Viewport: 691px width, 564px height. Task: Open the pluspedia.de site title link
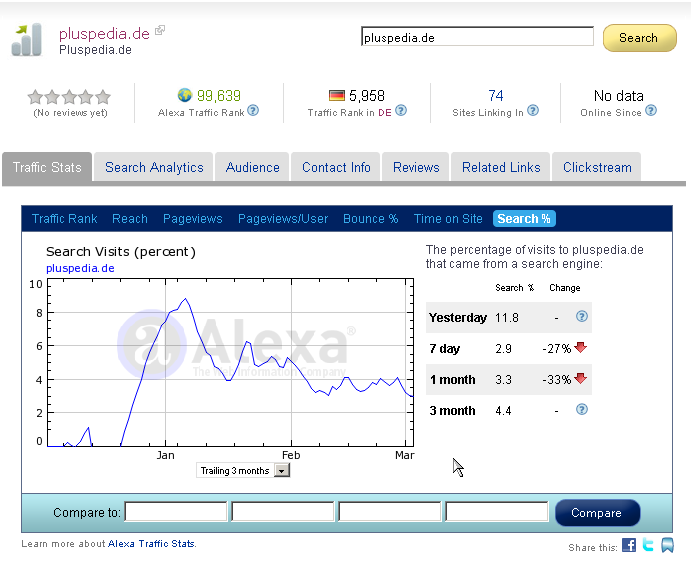pyautogui.click(x=104, y=33)
